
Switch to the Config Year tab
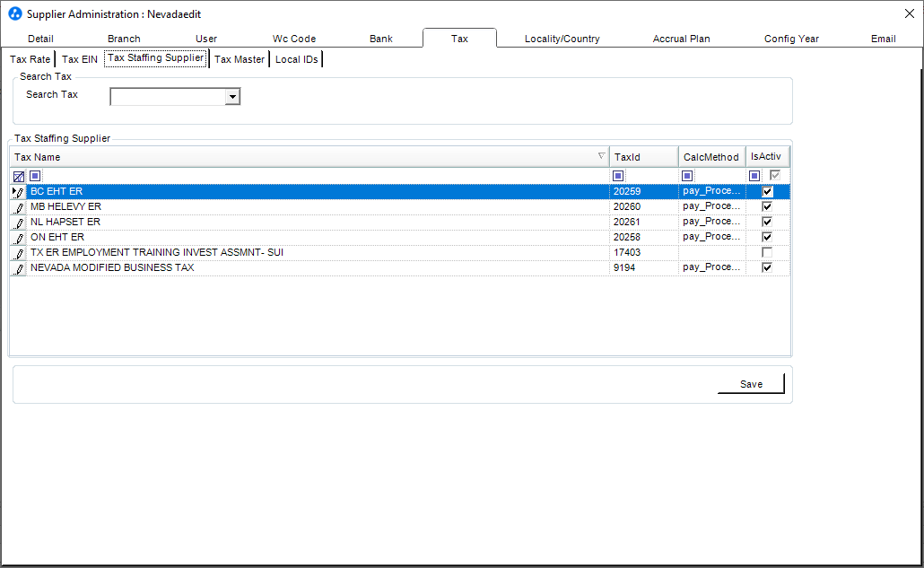pos(791,39)
